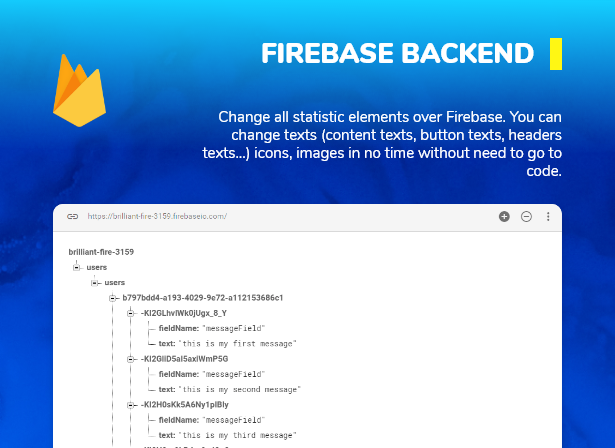
Task: Select the brilliant-fire-3159 root node
Action: pyautogui.click(x=101, y=252)
